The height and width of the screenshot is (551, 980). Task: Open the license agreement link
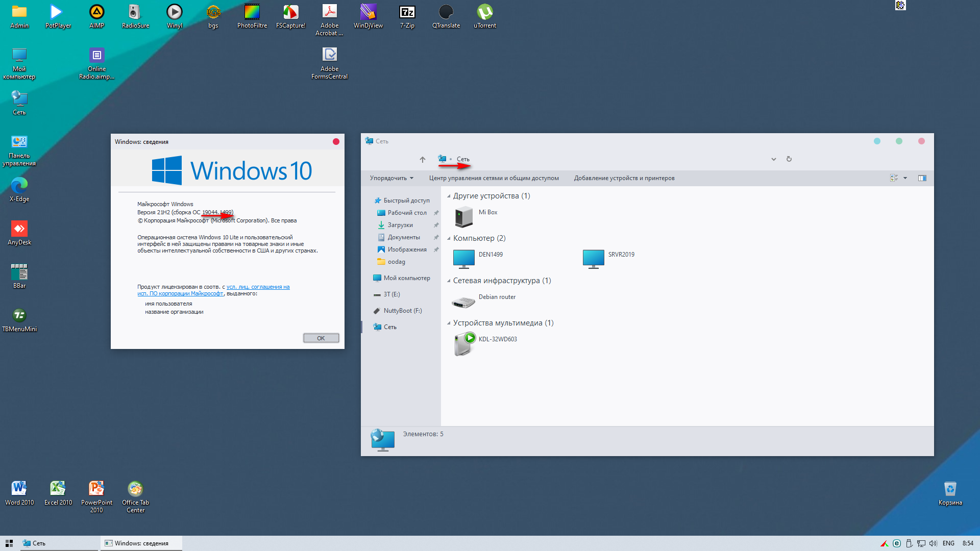pos(258,287)
